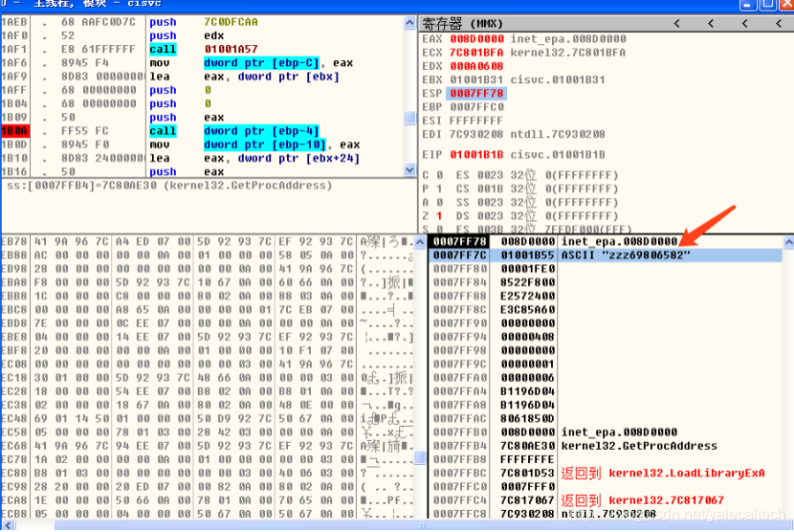Select the 'push eax' row at address 1B16

pos(203,171)
